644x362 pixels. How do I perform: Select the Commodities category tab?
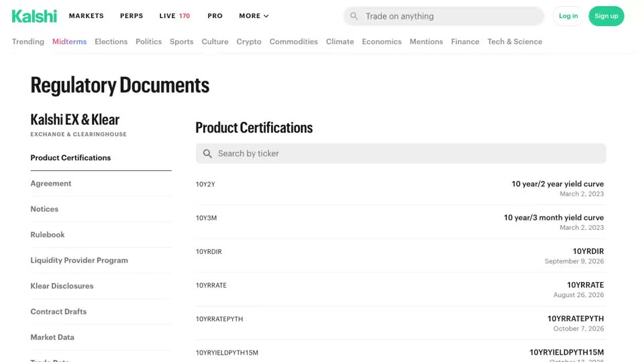click(x=294, y=42)
